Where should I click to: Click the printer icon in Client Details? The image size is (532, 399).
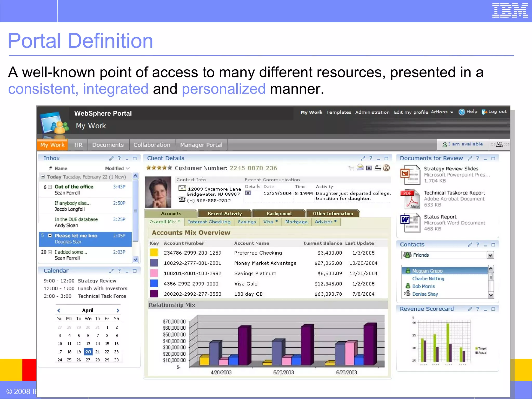point(378,168)
